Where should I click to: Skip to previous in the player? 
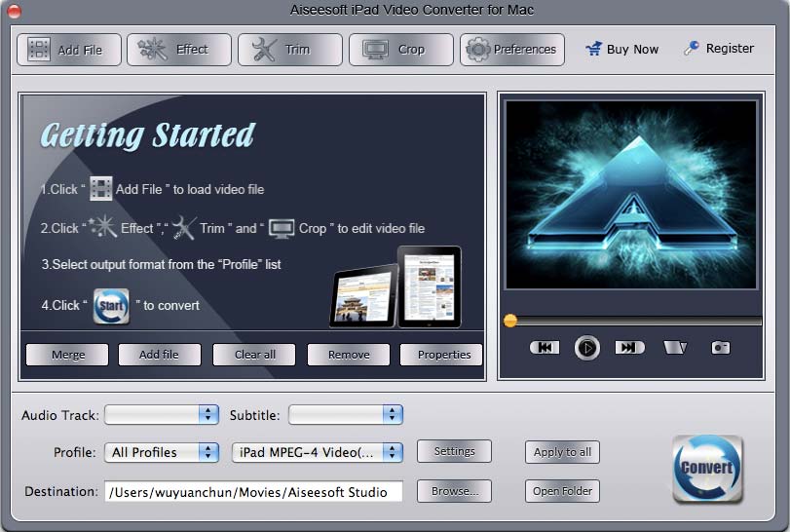pos(545,347)
